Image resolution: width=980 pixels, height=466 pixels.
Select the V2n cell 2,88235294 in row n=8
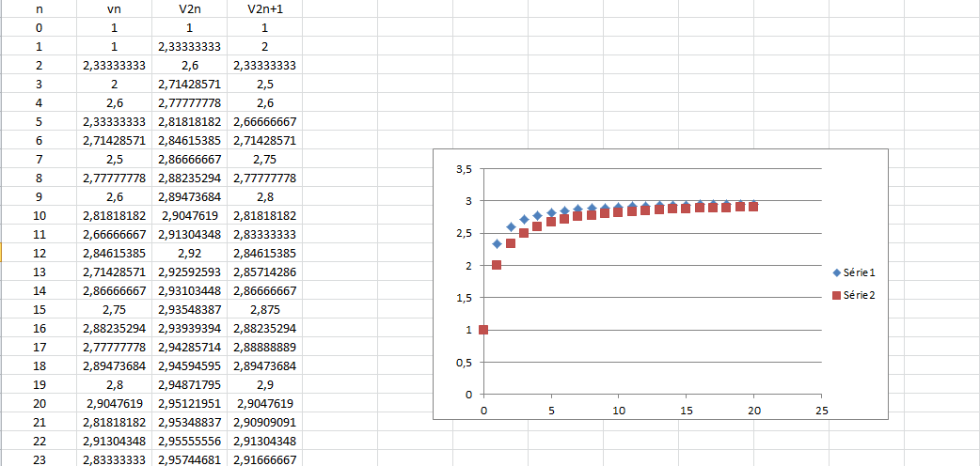coord(189,178)
